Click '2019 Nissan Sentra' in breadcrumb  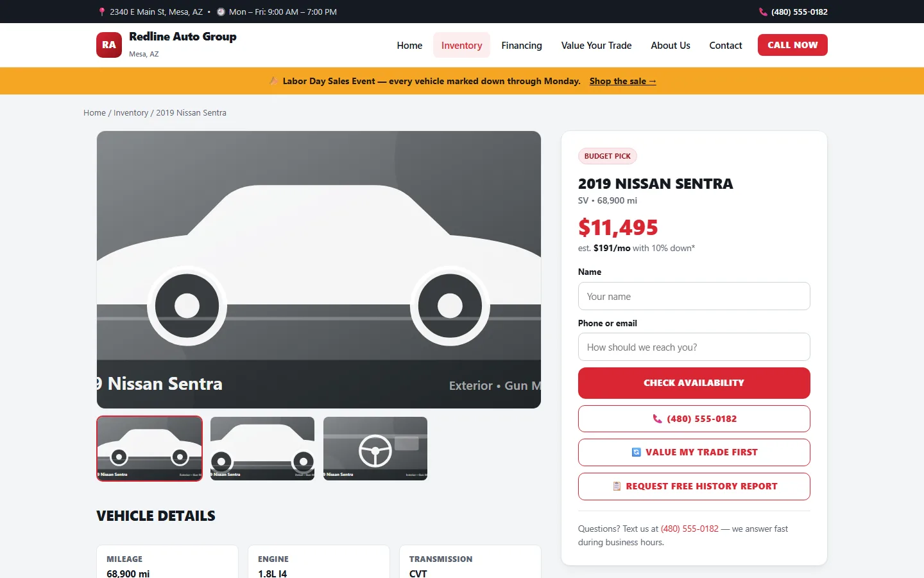[x=191, y=112]
